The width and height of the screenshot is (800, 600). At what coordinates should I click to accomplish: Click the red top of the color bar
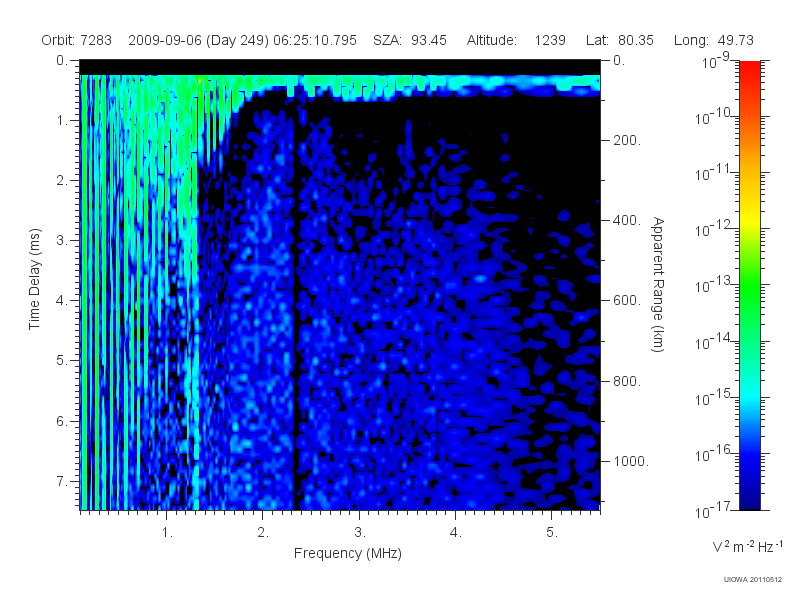pos(749,69)
